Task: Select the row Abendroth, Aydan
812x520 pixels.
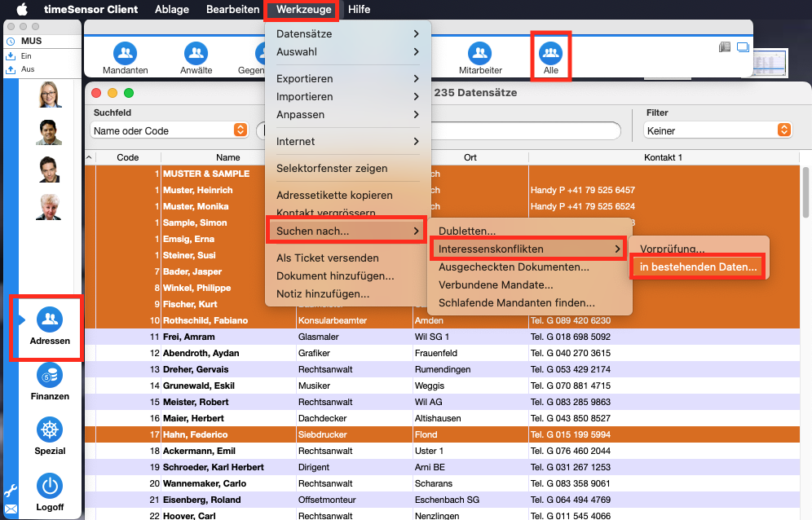Action: coord(442,353)
